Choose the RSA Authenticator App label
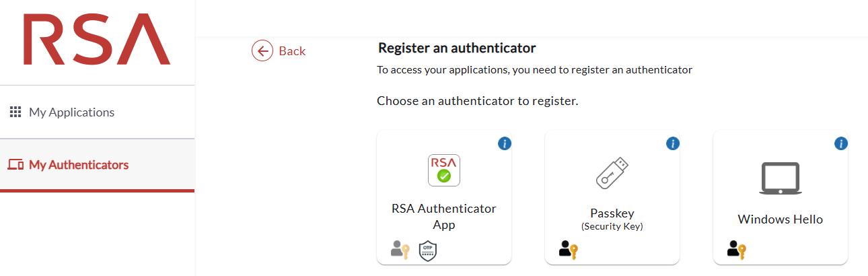Viewport: 868px width, 276px height. pyautogui.click(x=444, y=217)
